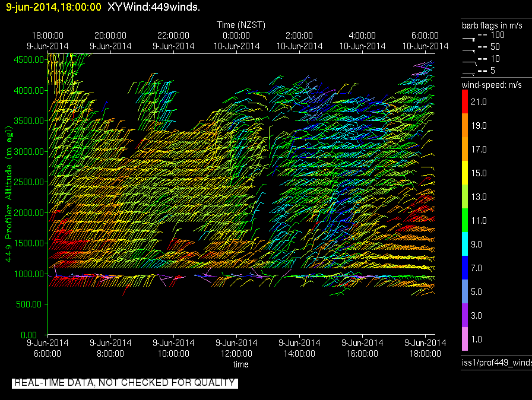
Task: Click the bottom axis '9-Jun-2014 8:00:00' label
Action: [110, 348]
